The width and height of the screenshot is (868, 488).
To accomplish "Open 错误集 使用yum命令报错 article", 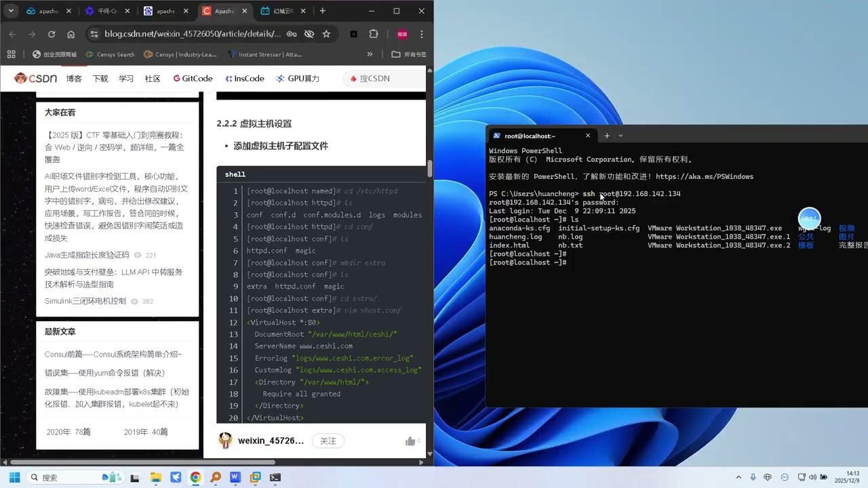I will pos(104,373).
